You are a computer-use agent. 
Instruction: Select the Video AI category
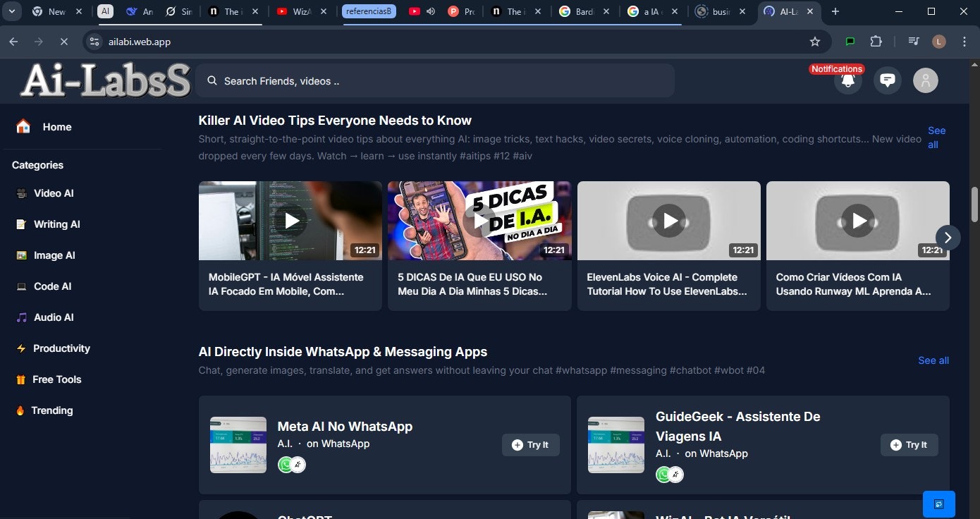tap(45, 193)
